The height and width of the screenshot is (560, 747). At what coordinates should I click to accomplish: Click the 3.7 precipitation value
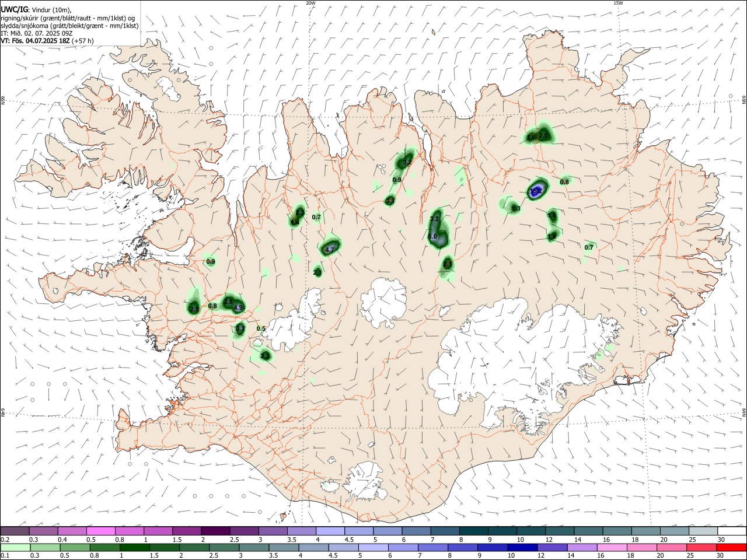click(240, 329)
